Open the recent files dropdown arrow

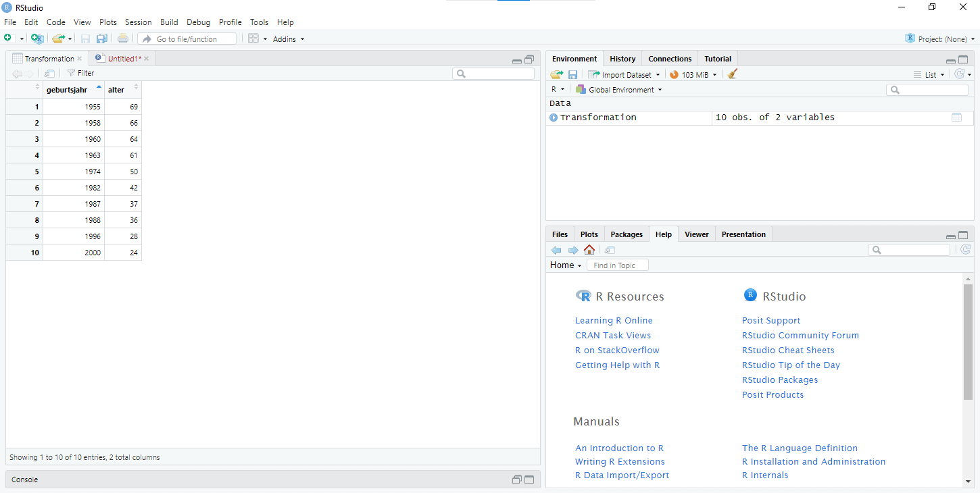[70, 39]
